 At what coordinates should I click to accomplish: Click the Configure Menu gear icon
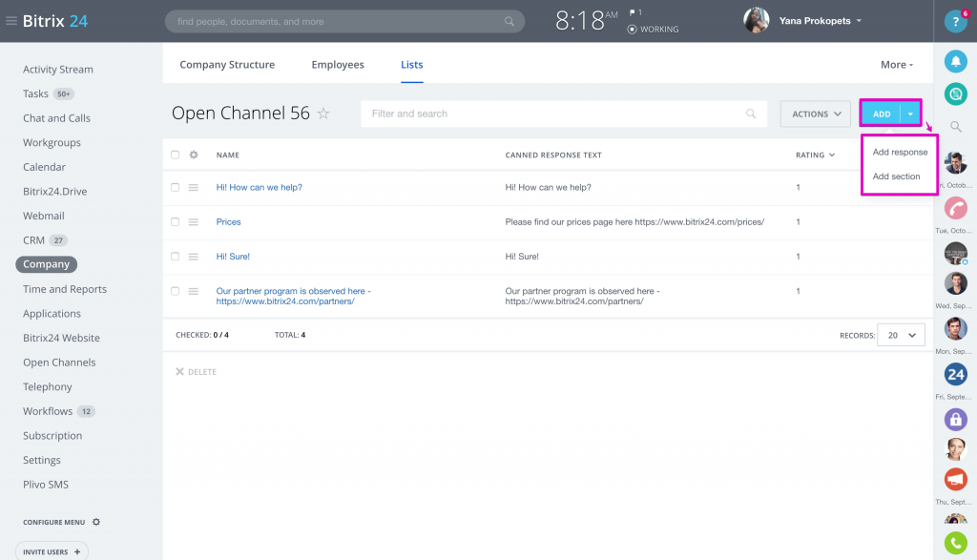tap(96, 522)
